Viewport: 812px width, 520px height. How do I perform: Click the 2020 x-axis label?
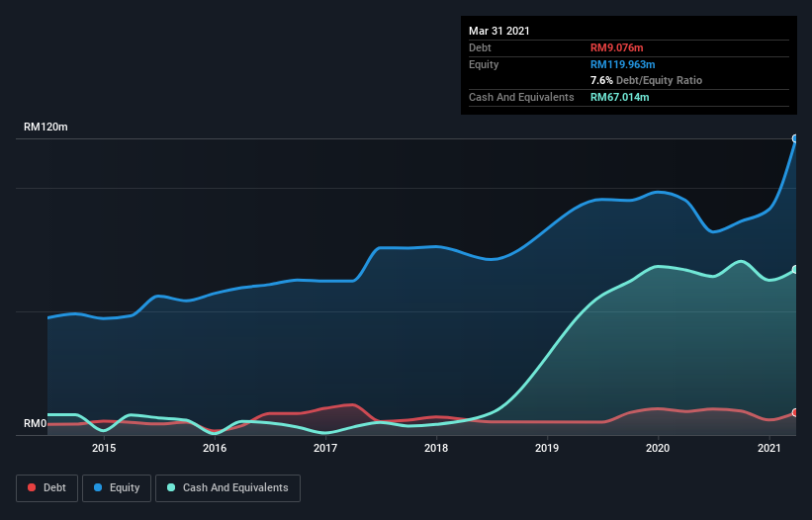(658, 448)
